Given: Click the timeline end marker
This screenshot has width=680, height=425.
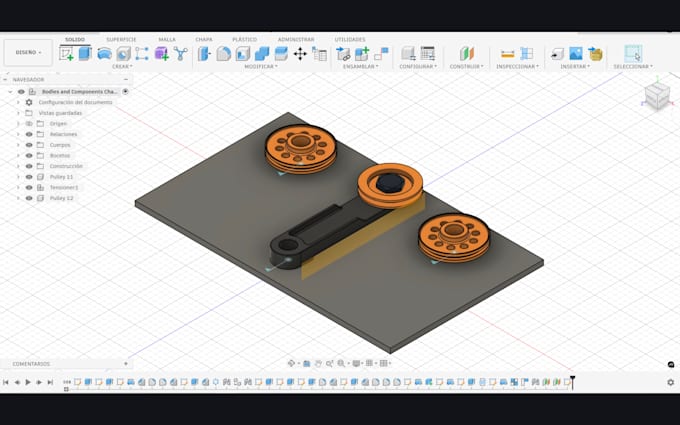Looking at the screenshot, I should coord(572,382).
